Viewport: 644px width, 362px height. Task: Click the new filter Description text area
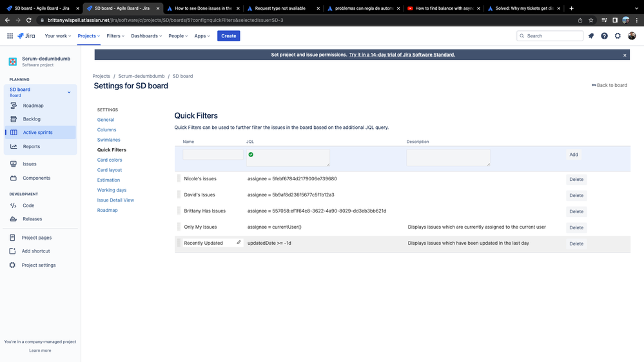click(448, 158)
